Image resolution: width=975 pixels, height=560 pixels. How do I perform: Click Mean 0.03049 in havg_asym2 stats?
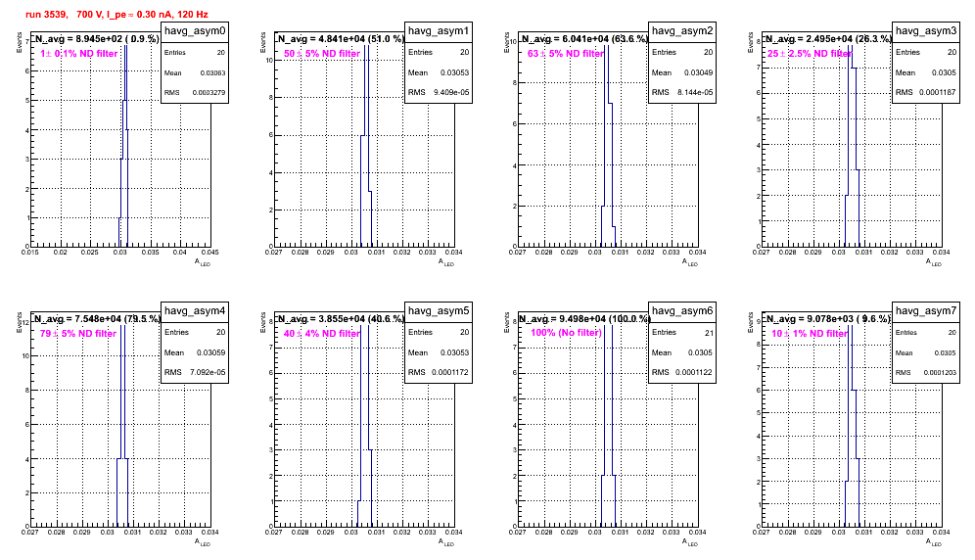(682, 72)
